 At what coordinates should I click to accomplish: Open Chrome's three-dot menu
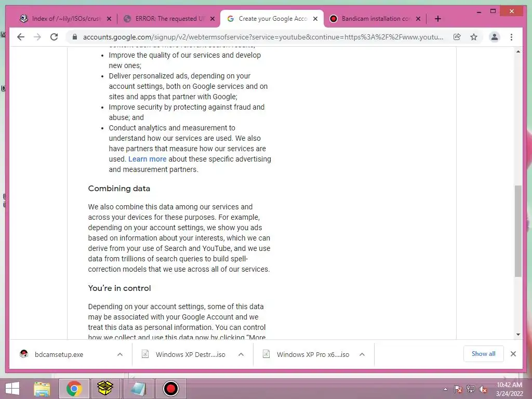pos(511,37)
